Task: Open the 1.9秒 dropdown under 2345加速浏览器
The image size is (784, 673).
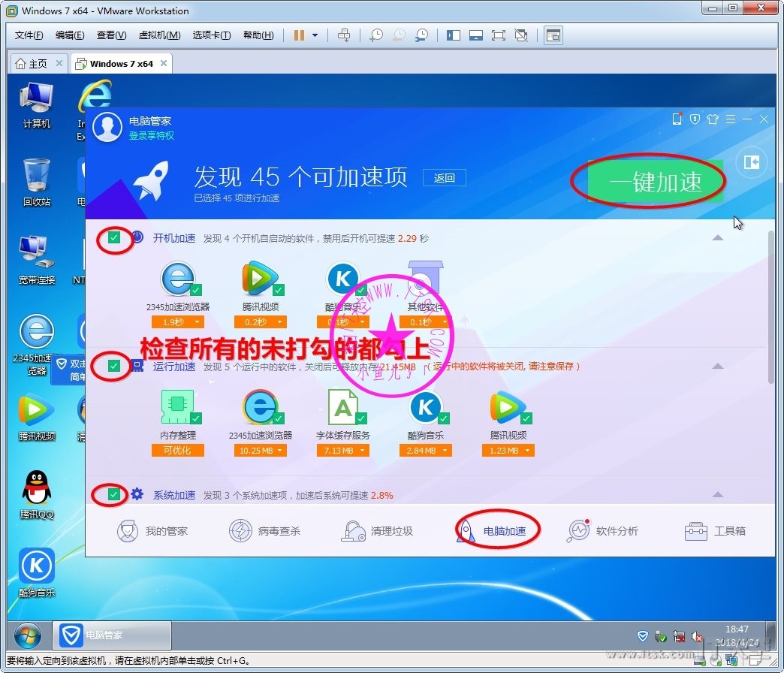Action: [x=178, y=322]
